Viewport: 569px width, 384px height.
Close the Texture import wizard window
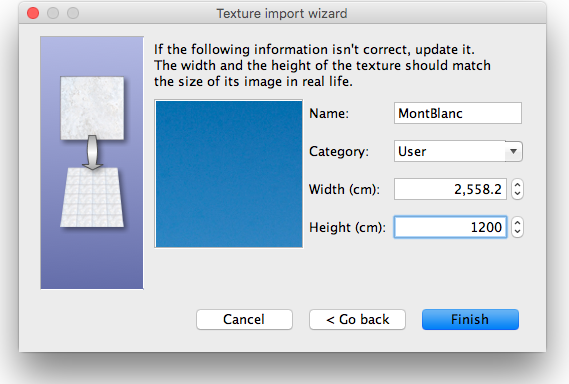(x=33, y=13)
